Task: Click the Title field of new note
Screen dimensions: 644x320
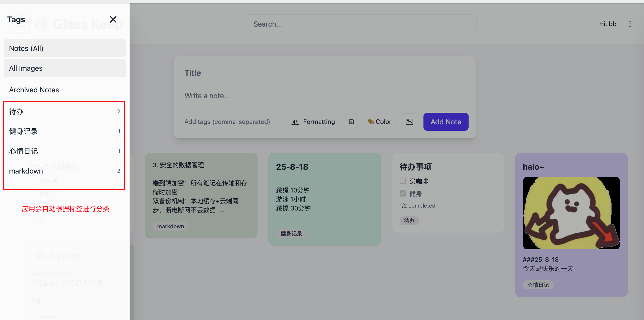Action: coord(324,73)
